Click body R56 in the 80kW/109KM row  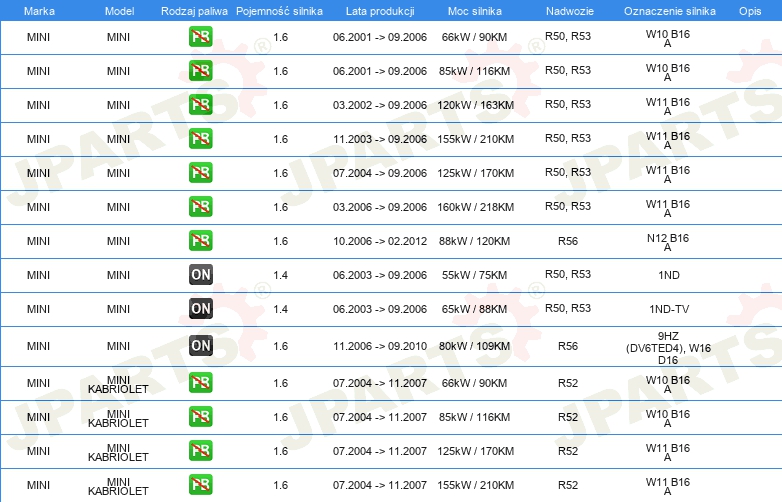(568, 346)
